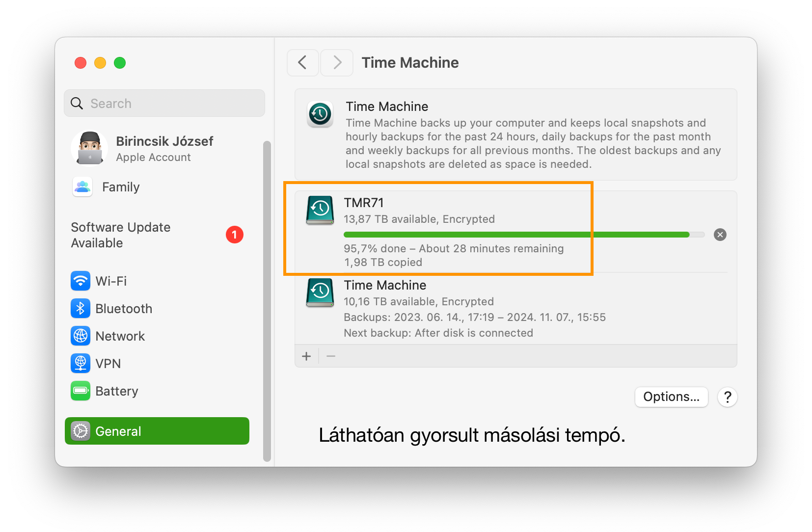Image resolution: width=812 pixels, height=532 pixels.
Task: Click '10,16 TB available, Encrypted' text
Action: click(419, 301)
